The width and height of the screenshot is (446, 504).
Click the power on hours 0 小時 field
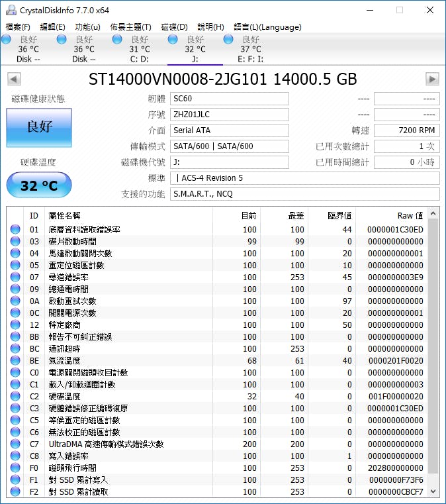(x=407, y=162)
